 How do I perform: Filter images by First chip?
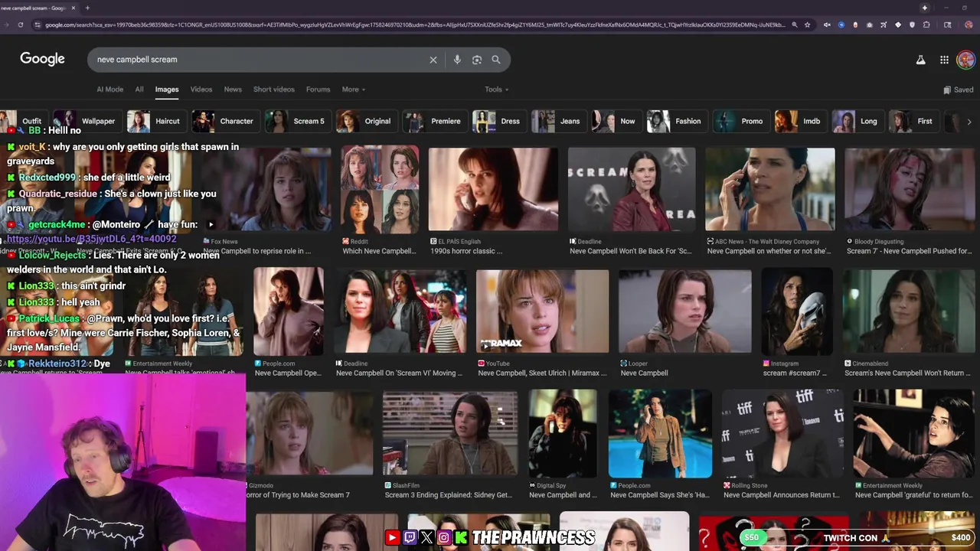913,121
